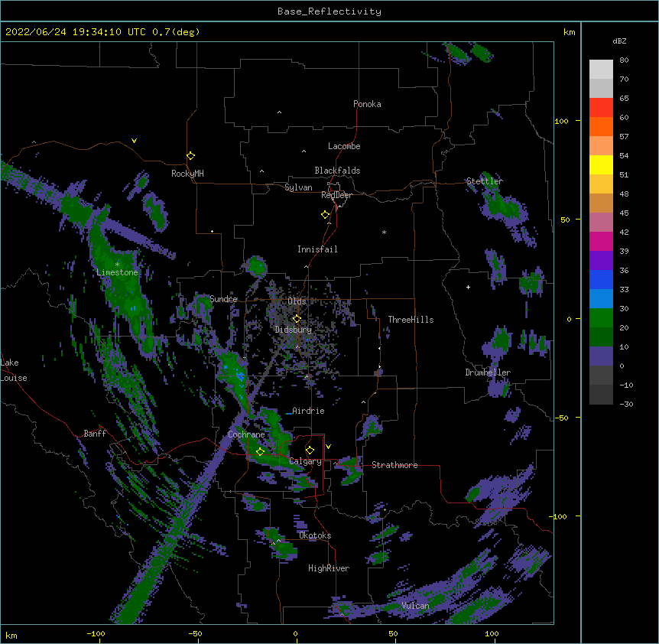659x644 pixels.
Task: Click the yellow V marker northwest of RockyMH
Action: [134, 141]
